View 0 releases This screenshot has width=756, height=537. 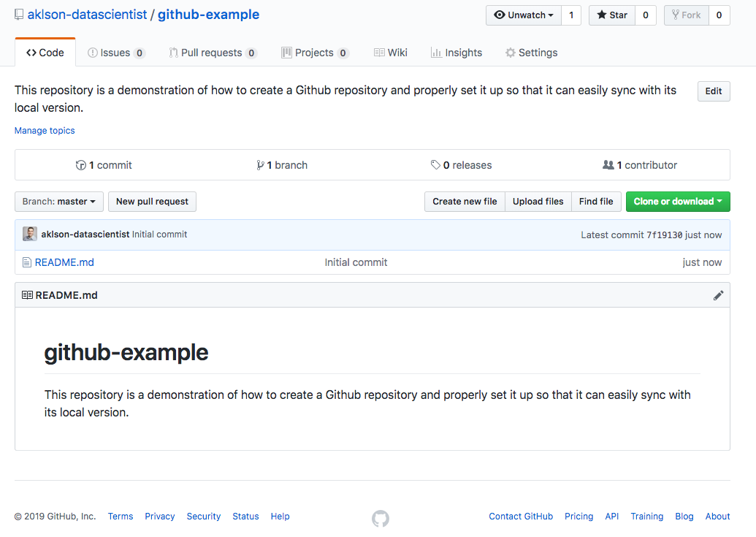point(462,165)
